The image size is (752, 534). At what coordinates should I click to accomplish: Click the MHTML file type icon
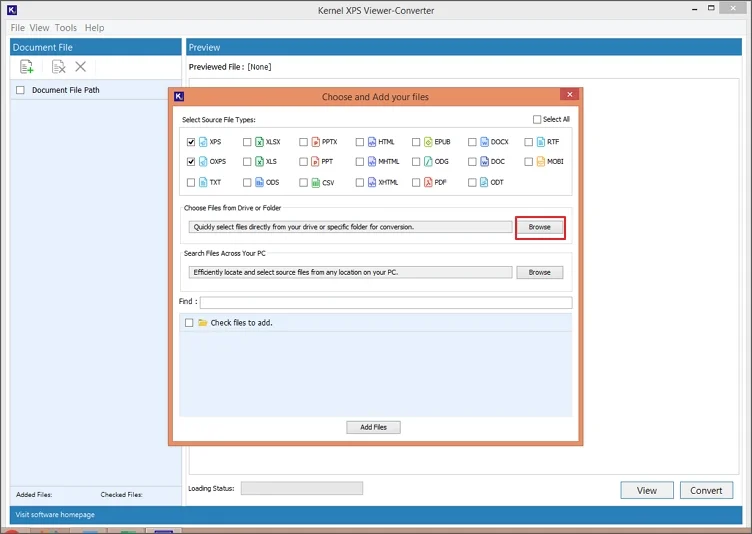point(372,162)
